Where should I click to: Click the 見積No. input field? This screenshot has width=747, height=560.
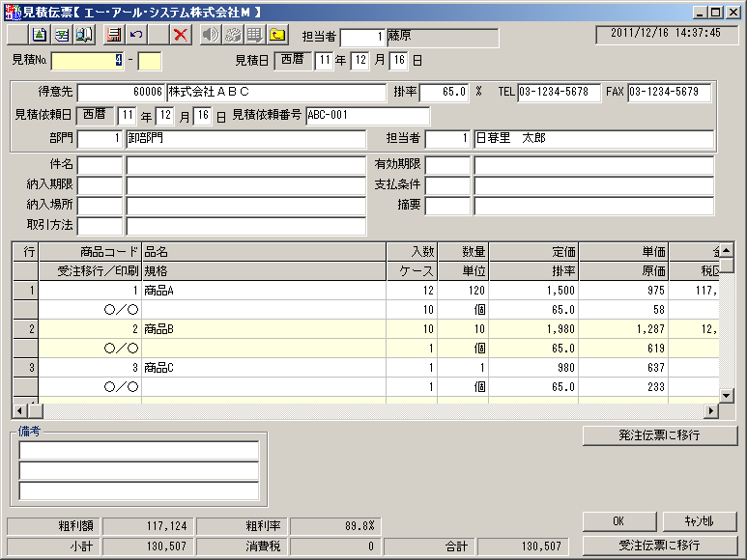point(88,61)
